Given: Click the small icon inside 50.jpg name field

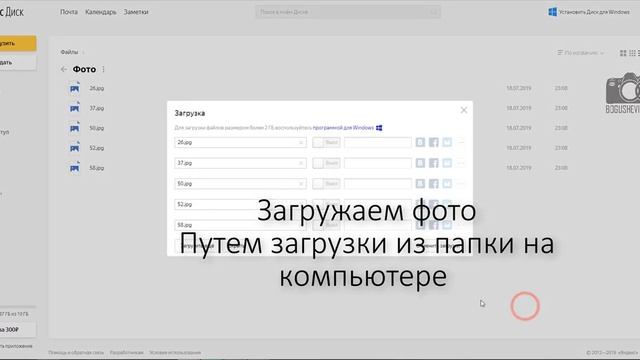Looking at the screenshot, I should point(301,184).
